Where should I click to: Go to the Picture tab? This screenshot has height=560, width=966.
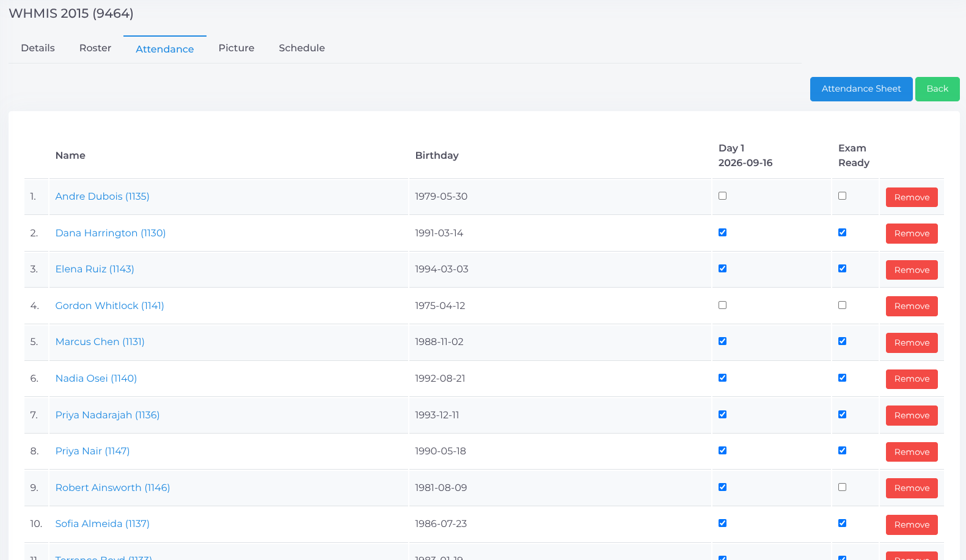point(236,48)
